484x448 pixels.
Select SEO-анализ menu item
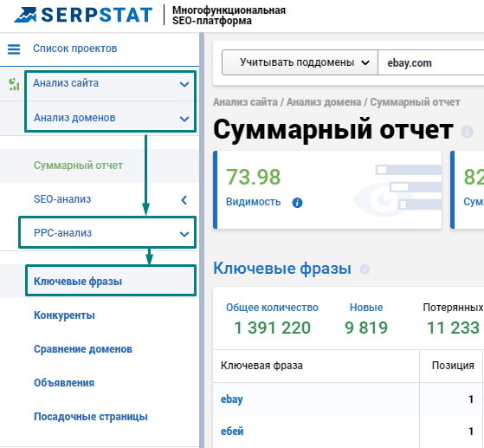[62, 199]
